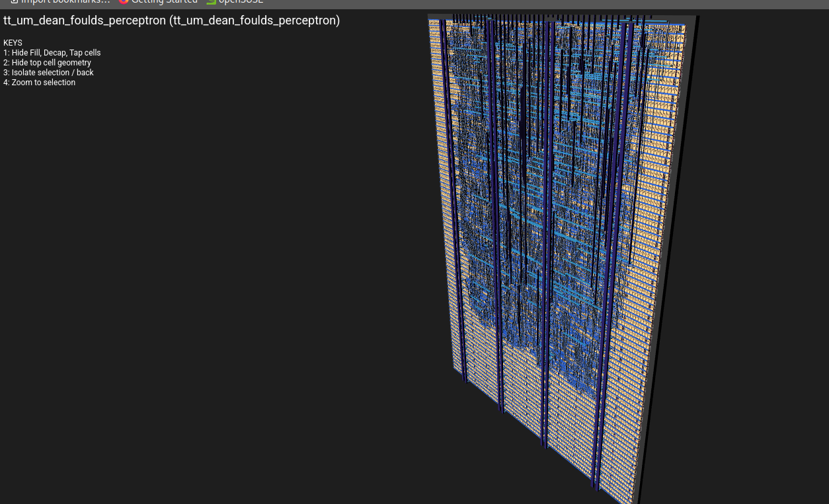
Task: Open the Getting Started bookmark
Action: [x=158, y=2]
